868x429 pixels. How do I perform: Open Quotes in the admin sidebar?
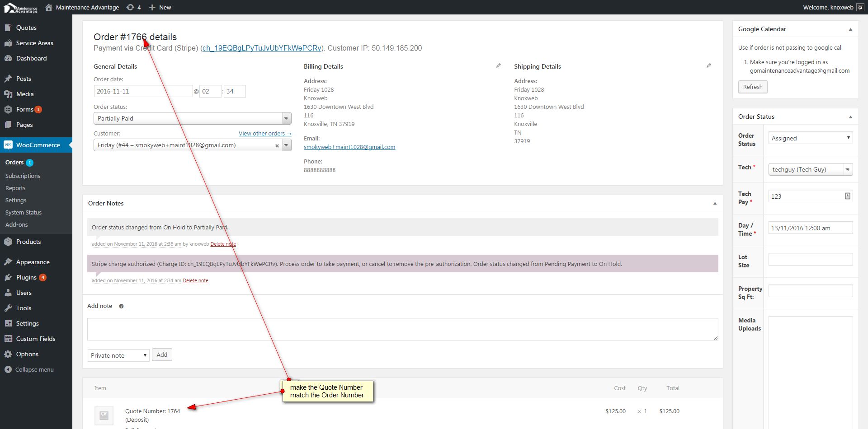(x=26, y=28)
